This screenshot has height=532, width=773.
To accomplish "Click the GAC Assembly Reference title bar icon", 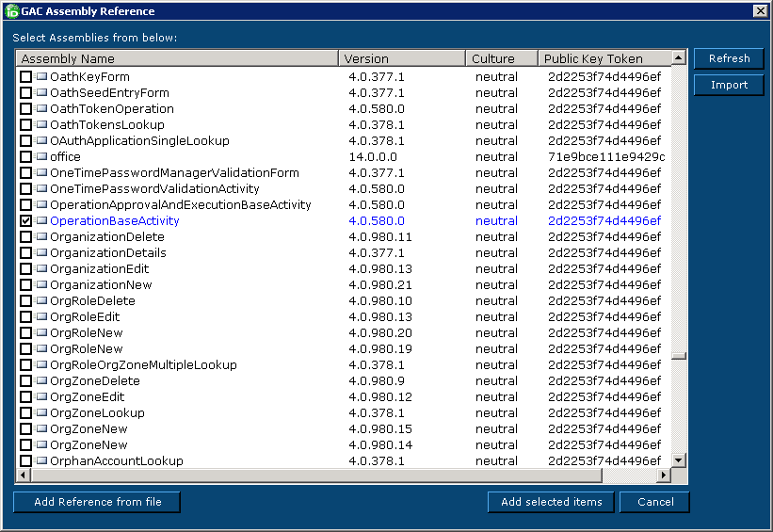I will (11, 11).
